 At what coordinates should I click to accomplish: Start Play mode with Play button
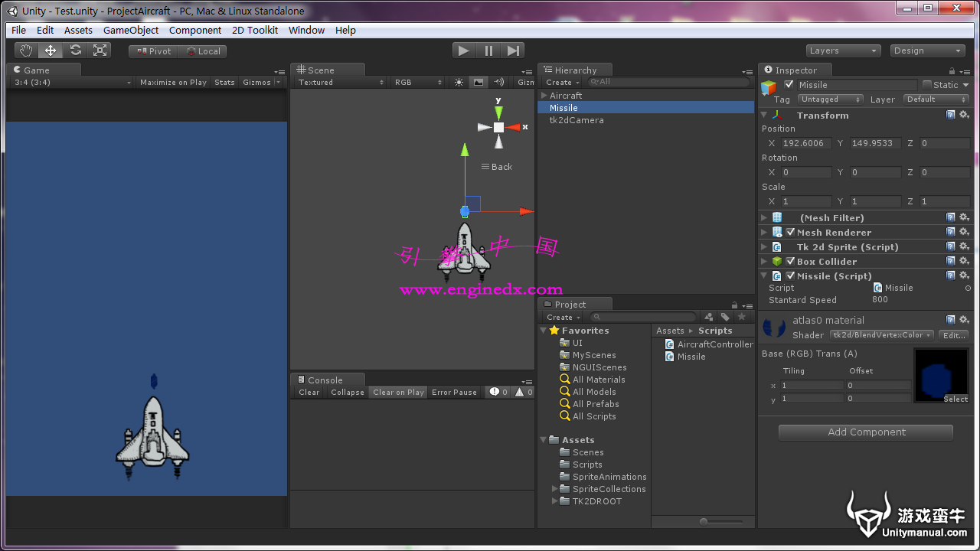point(463,51)
